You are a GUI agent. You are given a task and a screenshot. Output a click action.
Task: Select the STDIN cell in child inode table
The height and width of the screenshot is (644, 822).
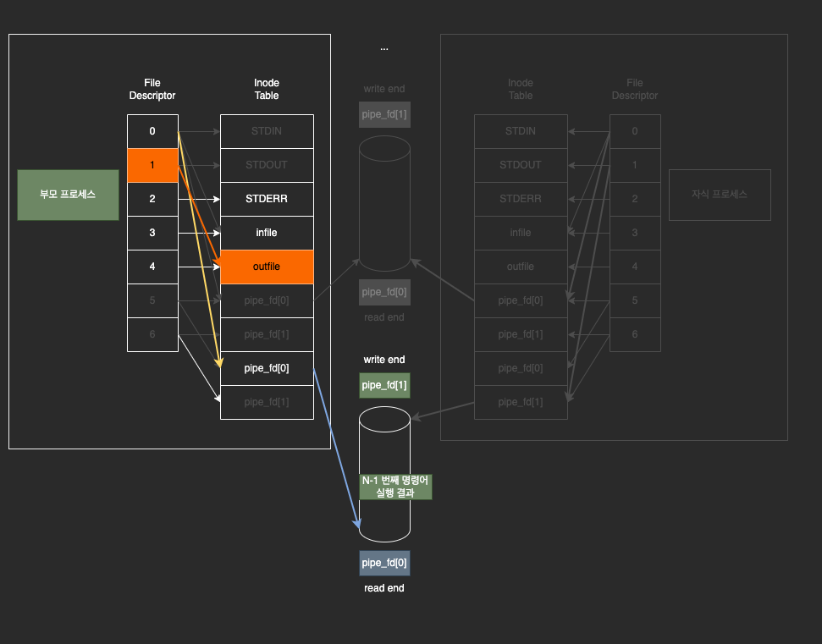click(521, 131)
